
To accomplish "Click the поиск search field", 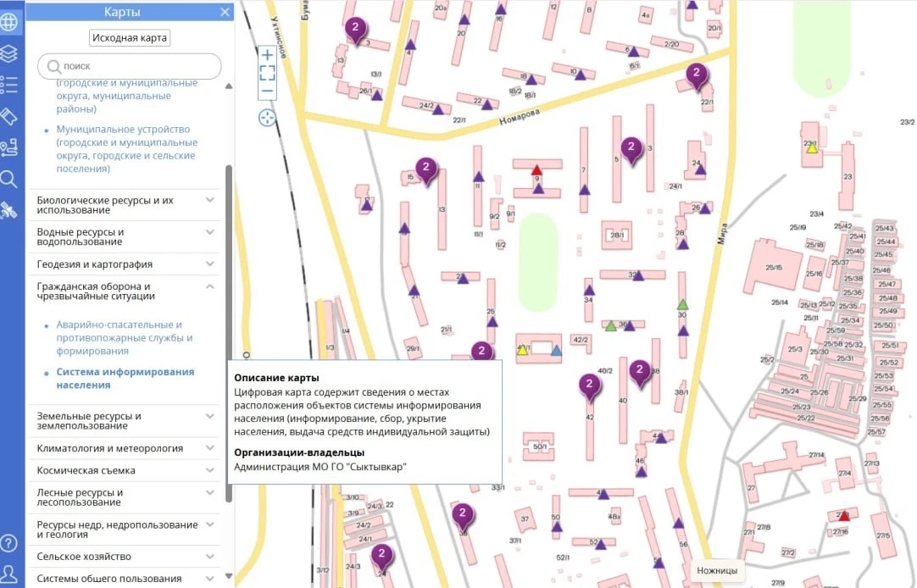I will coord(130,66).
